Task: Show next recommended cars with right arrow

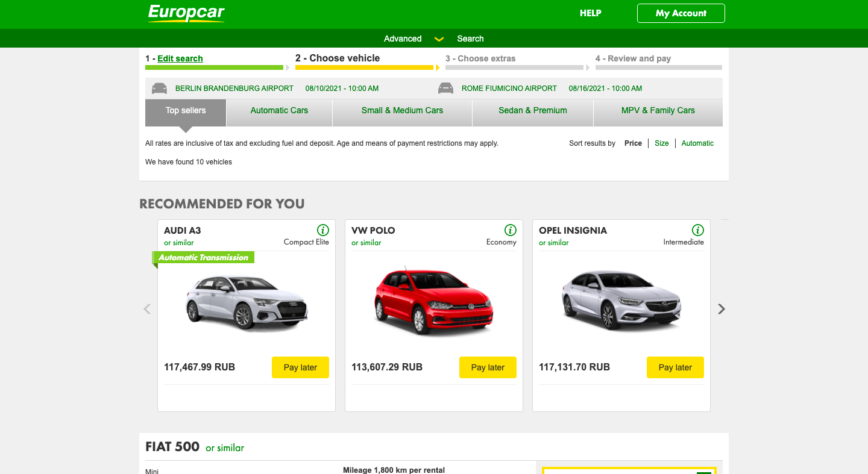Action: click(722, 309)
